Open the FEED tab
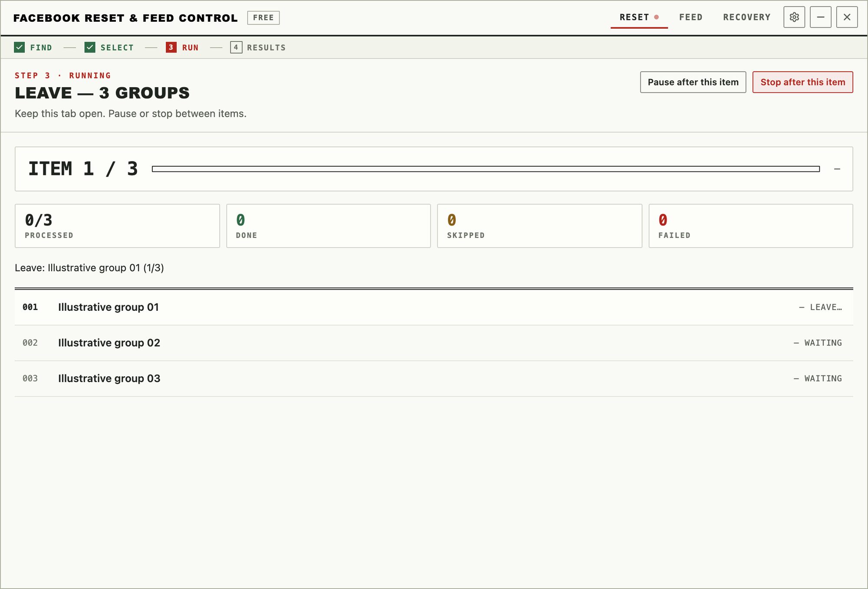868x589 pixels. pyautogui.click(x=690, y=17)
